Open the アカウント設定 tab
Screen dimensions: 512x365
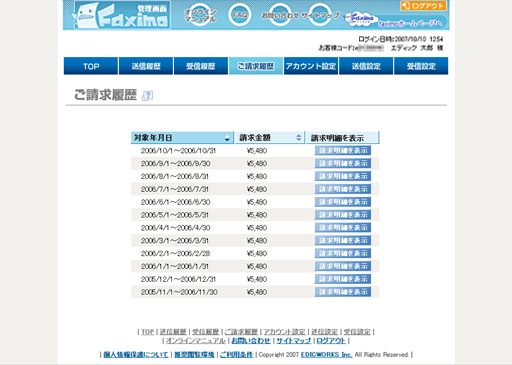(311, 66)
